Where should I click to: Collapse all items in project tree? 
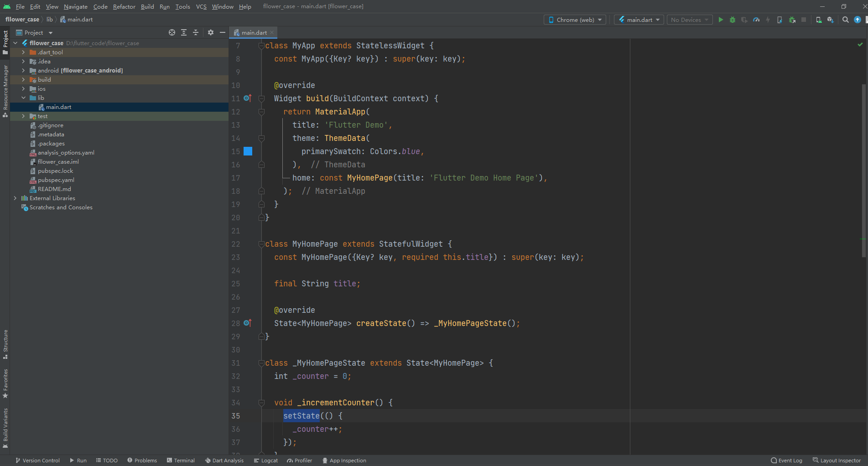click(196, 32)
